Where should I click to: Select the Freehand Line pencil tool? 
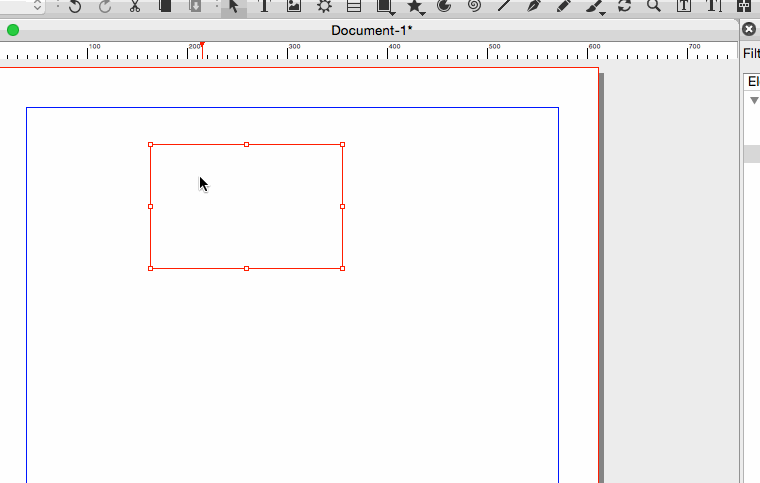coord(564,6)
